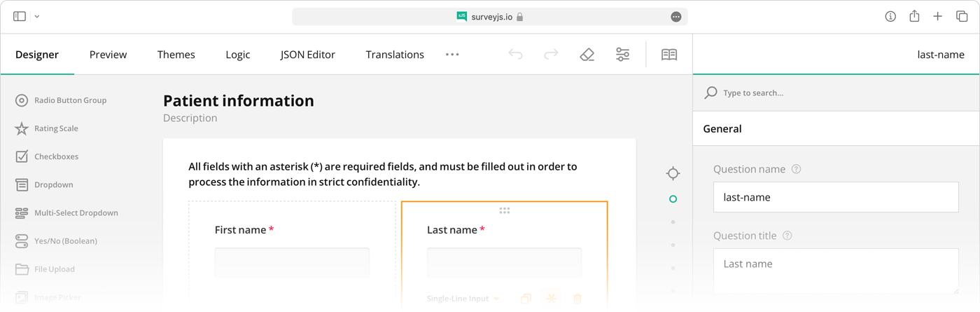Click the undo arrow in the toolbar
Viewport: 980px width, 312px height.
click(516, 55)
